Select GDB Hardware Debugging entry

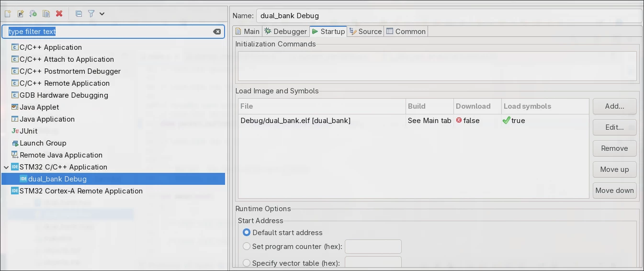59,95
